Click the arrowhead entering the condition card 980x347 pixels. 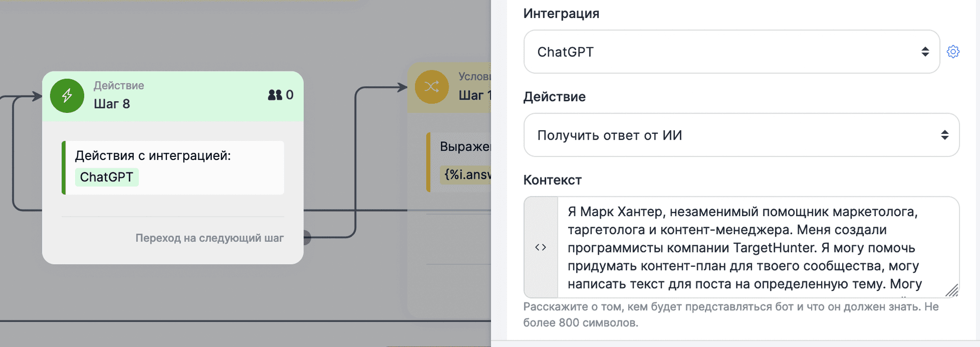tap(402, 87)
